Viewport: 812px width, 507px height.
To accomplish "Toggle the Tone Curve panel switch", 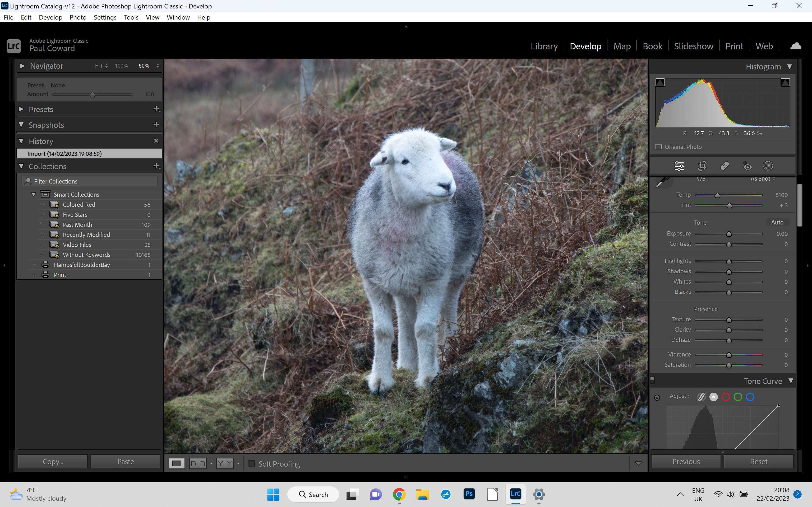I will 653,380.
